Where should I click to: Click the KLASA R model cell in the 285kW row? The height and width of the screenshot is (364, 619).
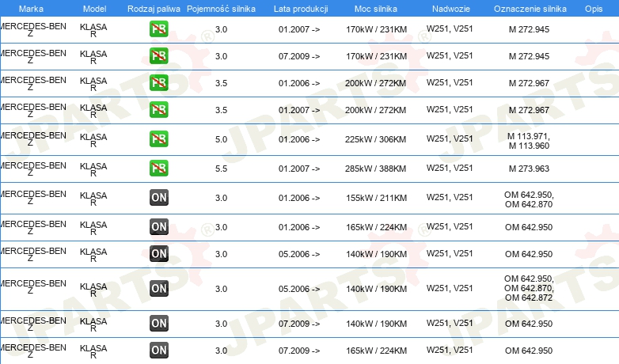(93, 169)
